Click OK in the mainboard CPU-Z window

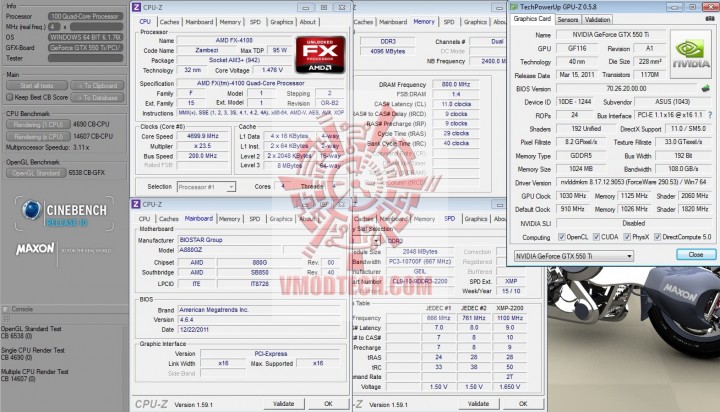(x=328, y=404)
